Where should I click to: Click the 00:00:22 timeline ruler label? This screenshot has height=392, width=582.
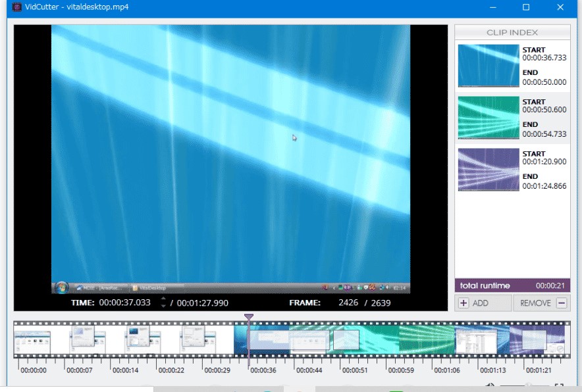coord(171,370)
